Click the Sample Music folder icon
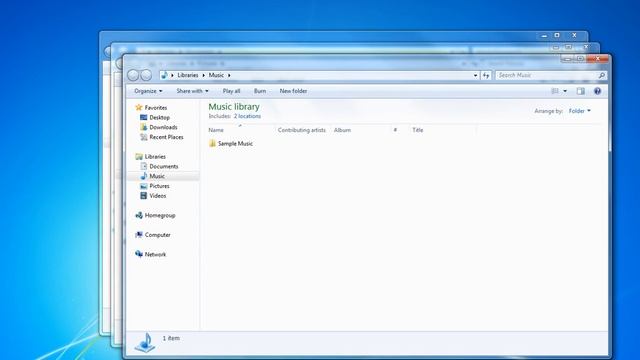The width and height of the screenshot is (640, 360). pyautogui.click(x=212, y=143)
